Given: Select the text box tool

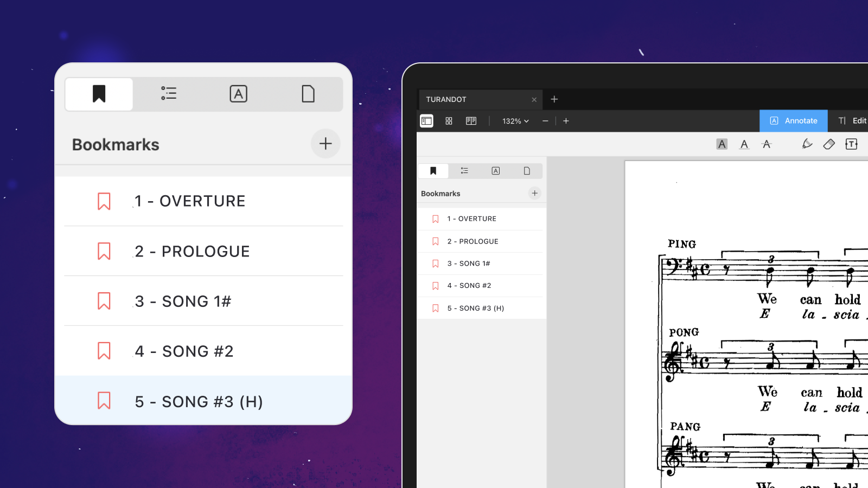Looking at the screenshot, I should 851,144.
